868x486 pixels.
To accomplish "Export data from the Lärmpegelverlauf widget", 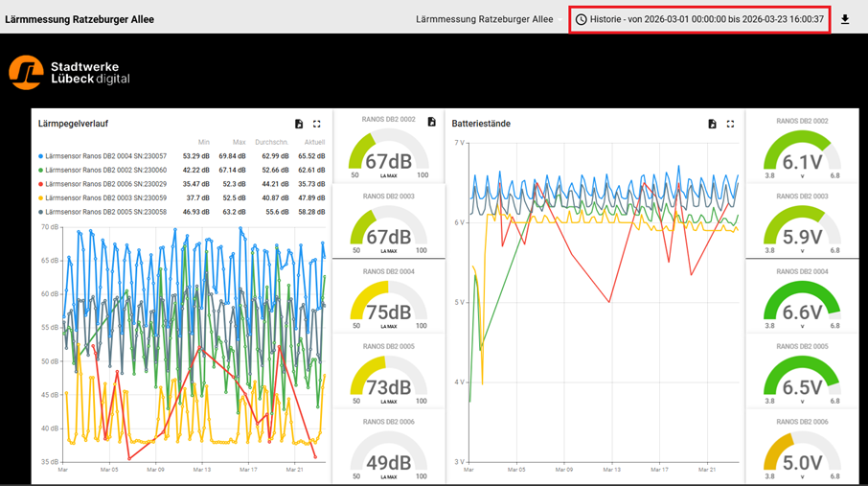I will pyautogui.click(x=299, y=124).
